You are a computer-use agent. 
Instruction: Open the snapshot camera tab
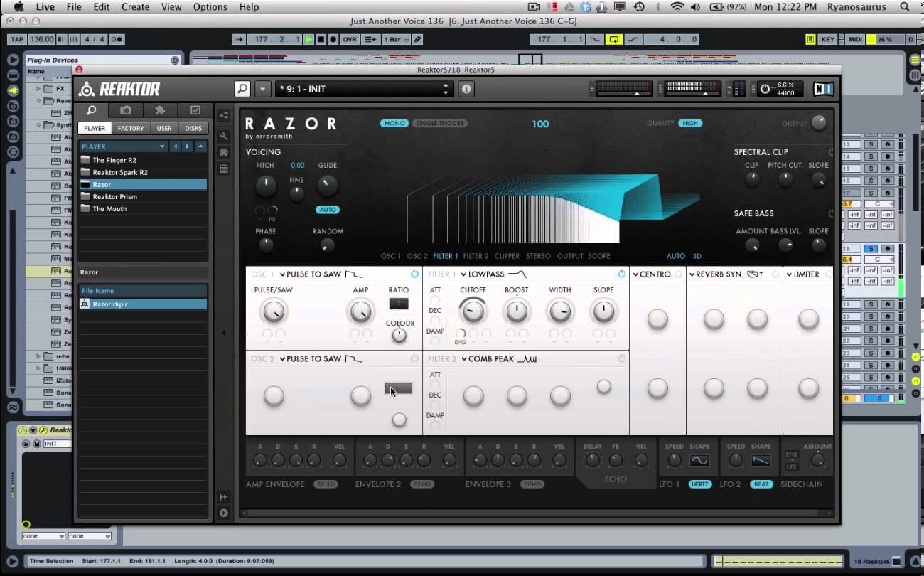pyautogui.click(x=126, y=110)
